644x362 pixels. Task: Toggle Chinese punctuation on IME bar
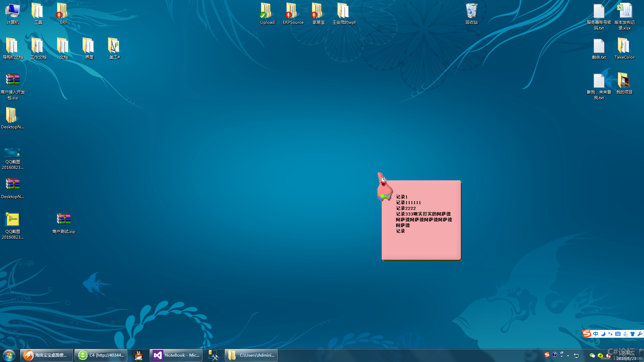[610, 334]
